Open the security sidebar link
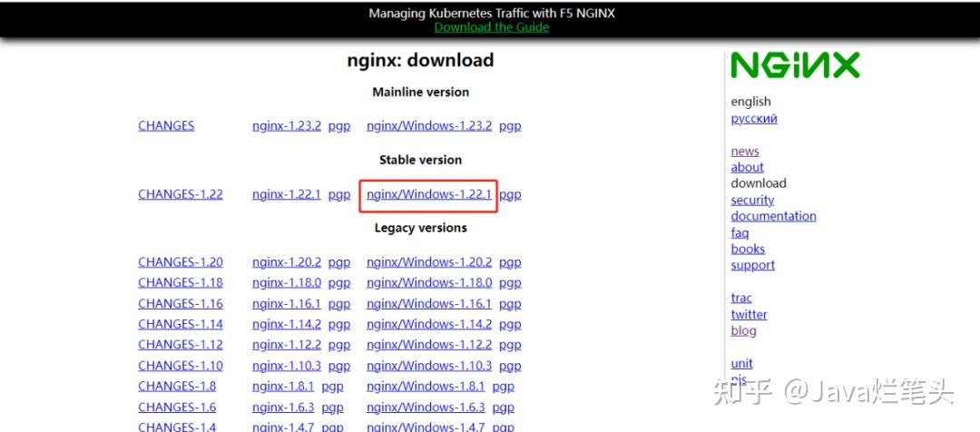980x432 pixels. pyautogui.click(x=752, y=200)
